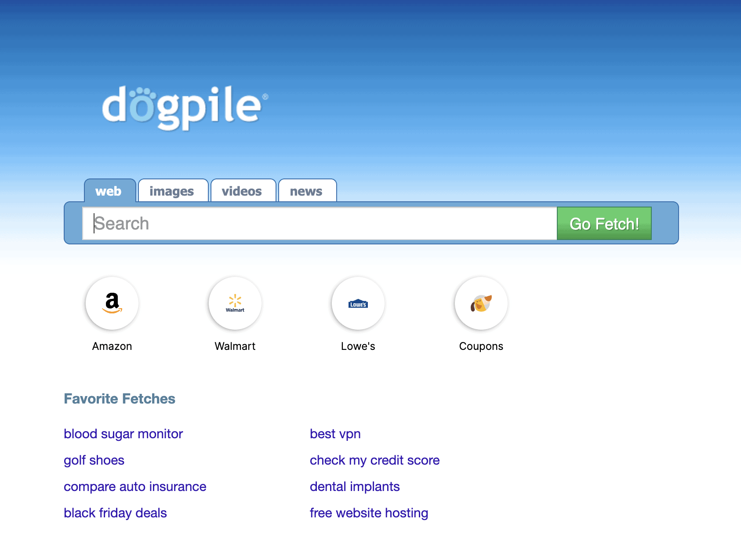Open the Coupons shortcut icon
Image resolution: width=741 pixels, height=560 pixels.
[481, 303]
